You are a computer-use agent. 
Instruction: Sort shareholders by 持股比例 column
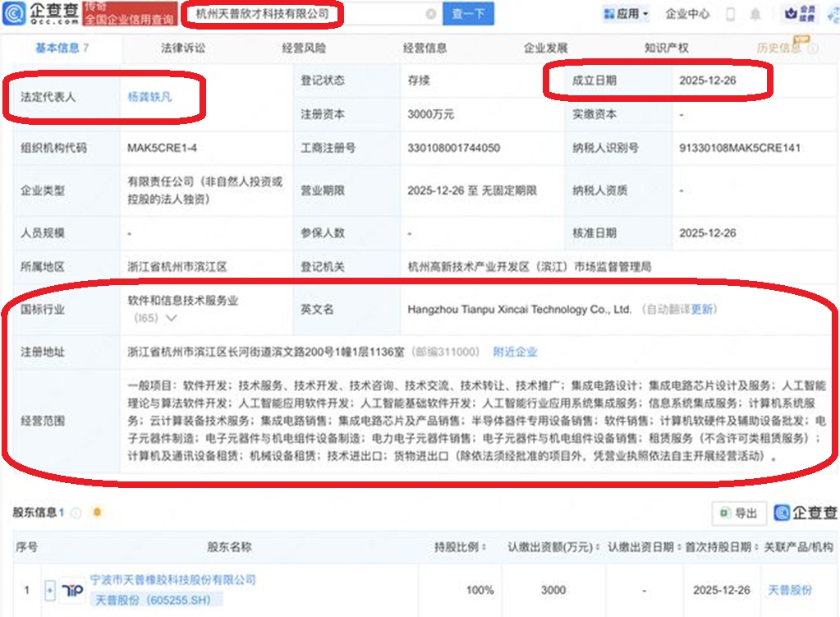[460, 547]
